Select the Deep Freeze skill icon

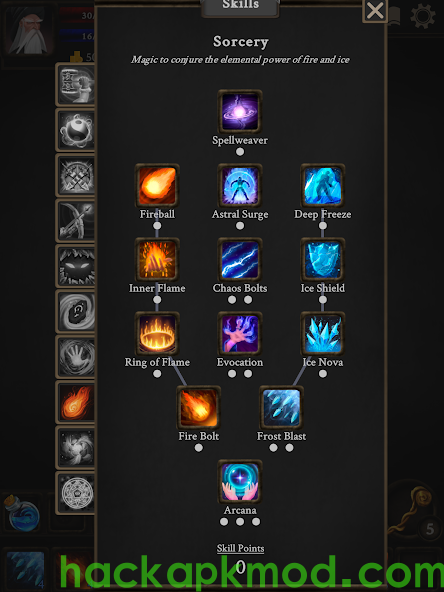(323, 186)
